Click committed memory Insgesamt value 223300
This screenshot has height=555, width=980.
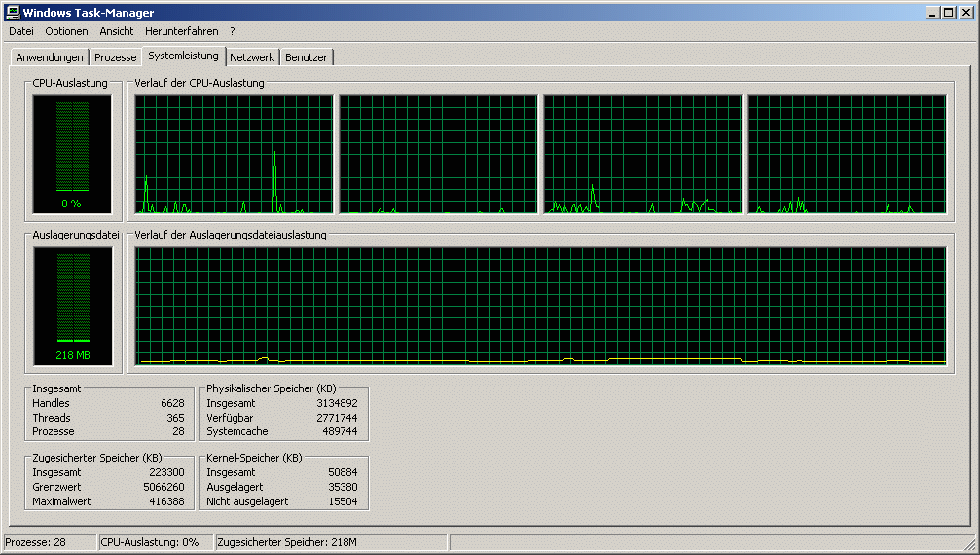(166, 473)
